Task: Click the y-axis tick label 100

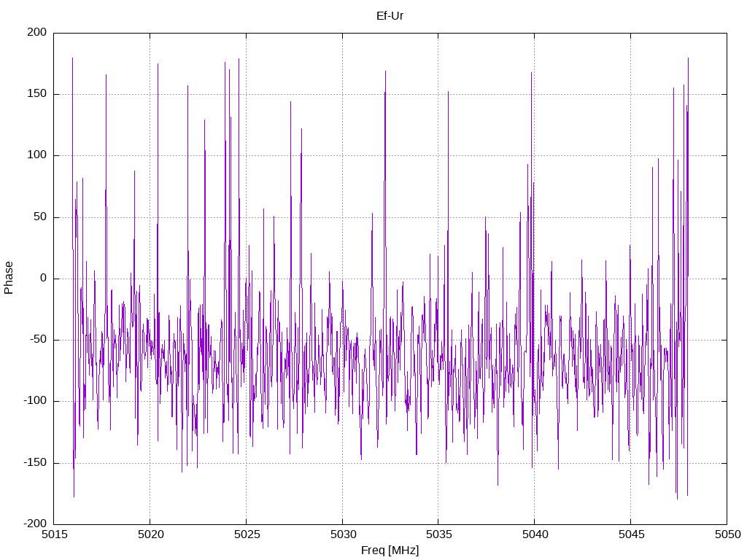Action: pos(37,155)
